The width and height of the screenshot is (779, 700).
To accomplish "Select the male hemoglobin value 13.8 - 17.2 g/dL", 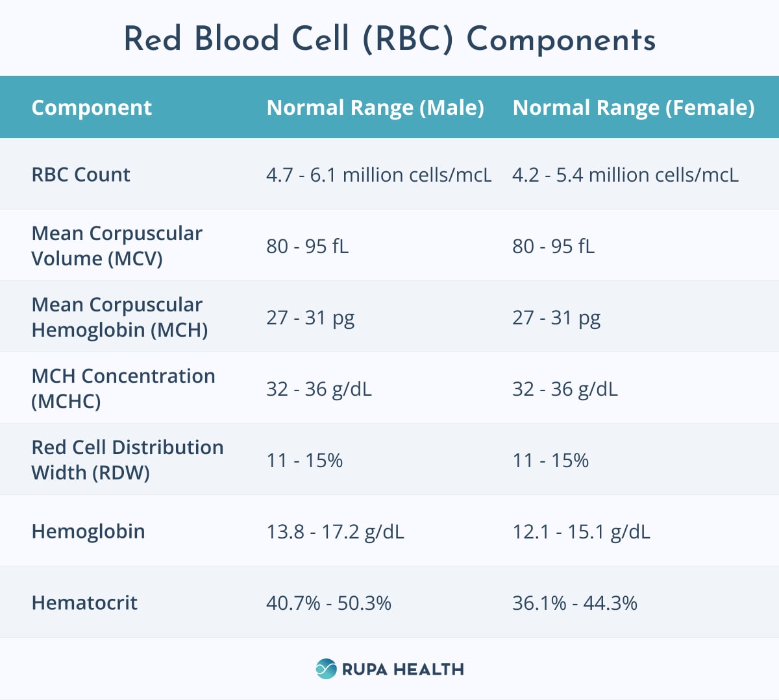I will tap(335, 532).
